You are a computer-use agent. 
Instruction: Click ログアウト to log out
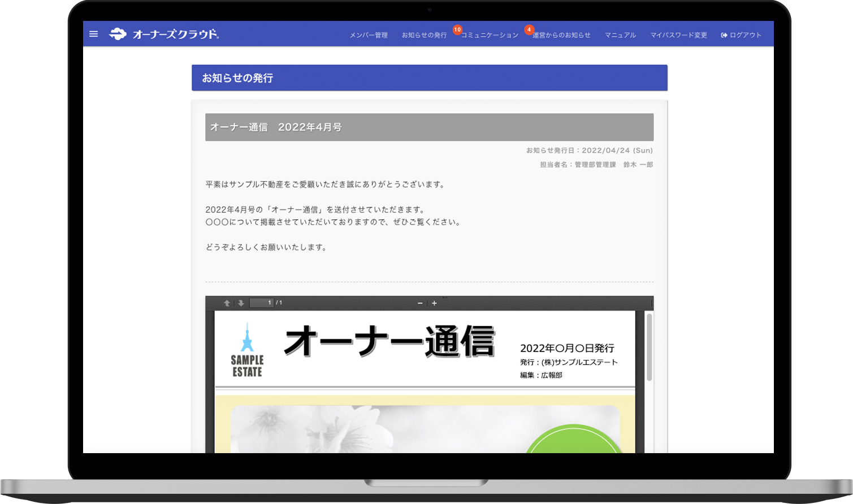coord(745,34)
